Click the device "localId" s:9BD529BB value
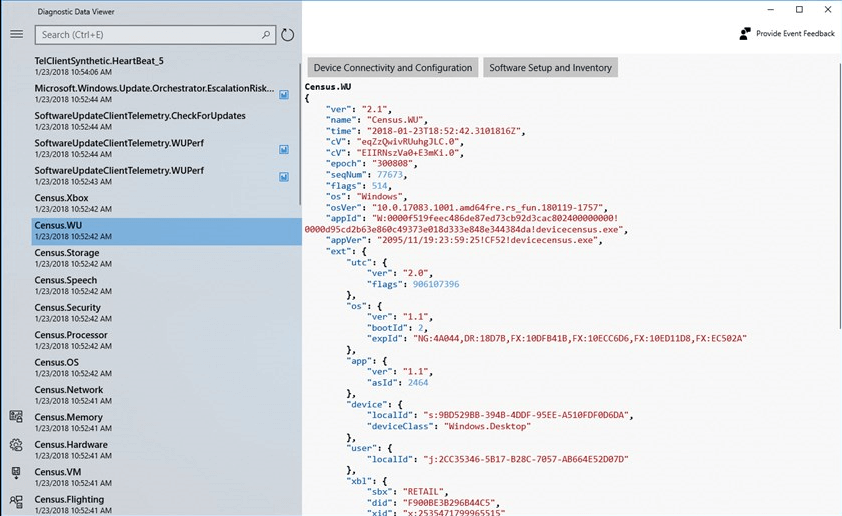Viewport: 842px width, 516px height. point(526,415)
